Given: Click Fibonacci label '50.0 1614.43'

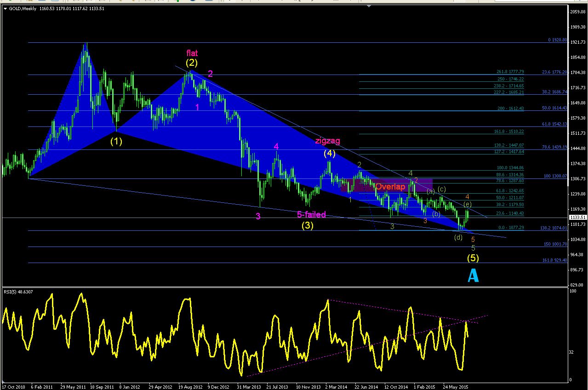Looking at the screenshot, I should pos(554,108).
